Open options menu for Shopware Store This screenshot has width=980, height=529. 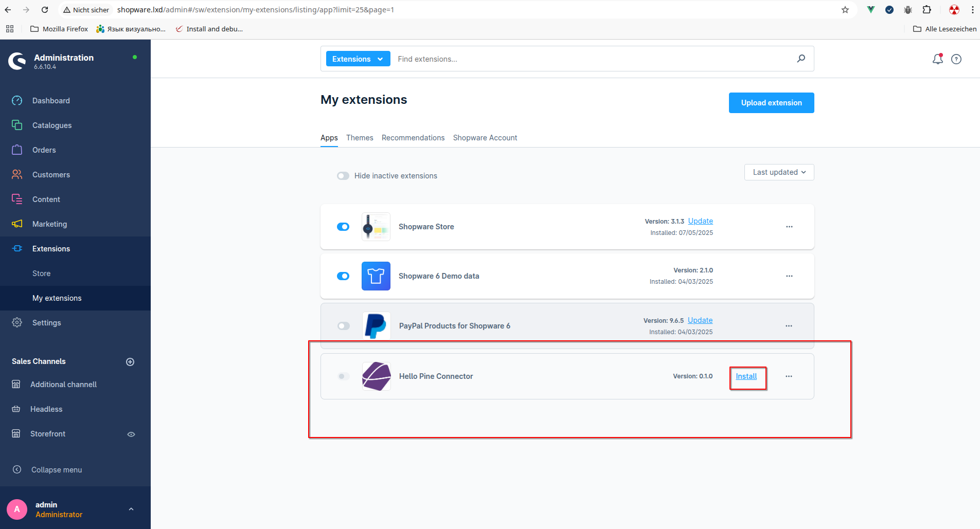coord(789,227)
